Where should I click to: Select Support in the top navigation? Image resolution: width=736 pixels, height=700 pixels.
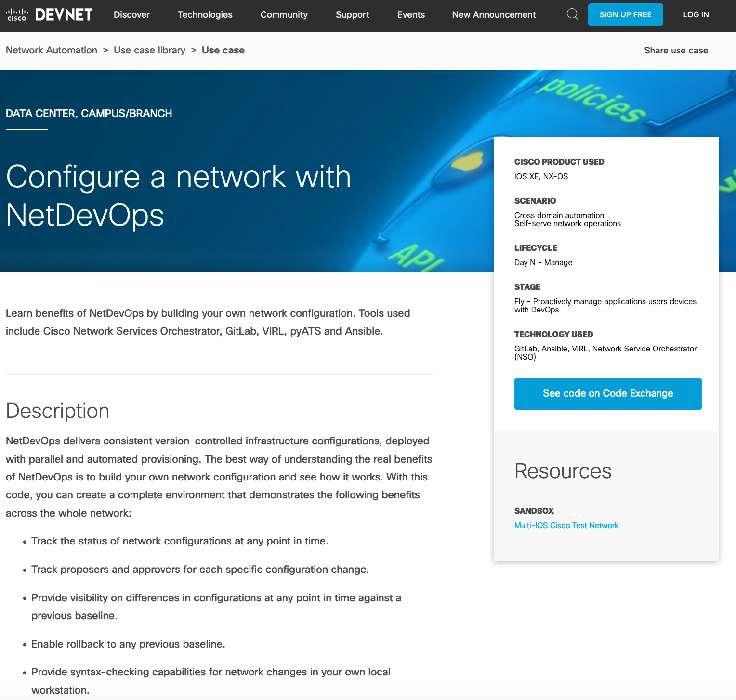[x=352, y=15]
